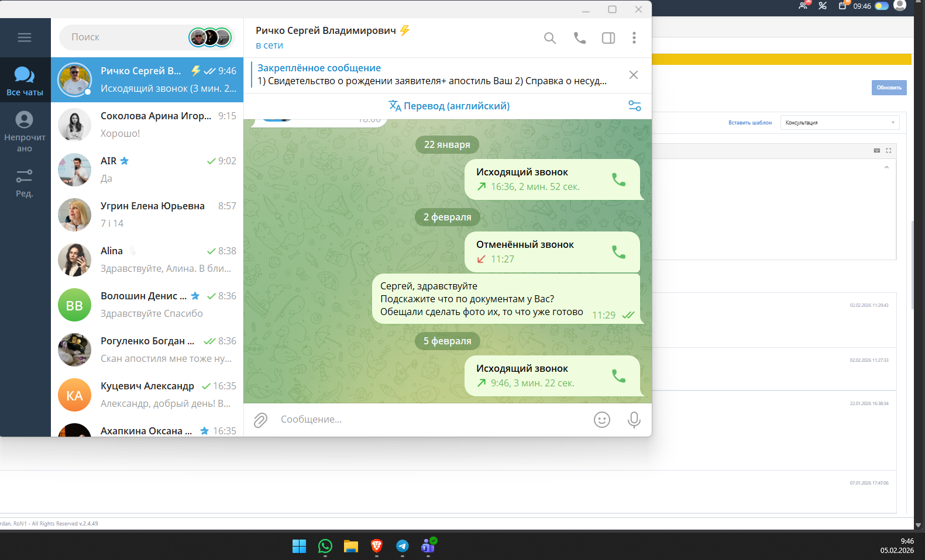Viewport: 925px width, 560px height.
Task: Open translation settings sliders icon
Action: [x=635, y=106]
